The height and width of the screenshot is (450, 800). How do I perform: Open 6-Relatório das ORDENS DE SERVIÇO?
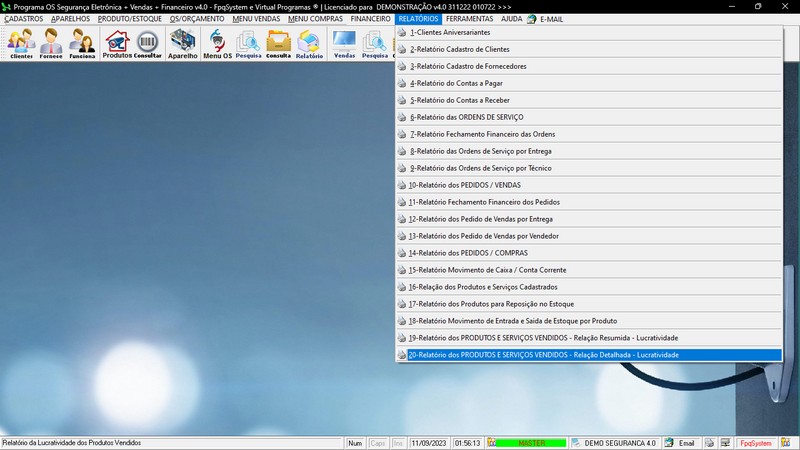tap(589, 117)
